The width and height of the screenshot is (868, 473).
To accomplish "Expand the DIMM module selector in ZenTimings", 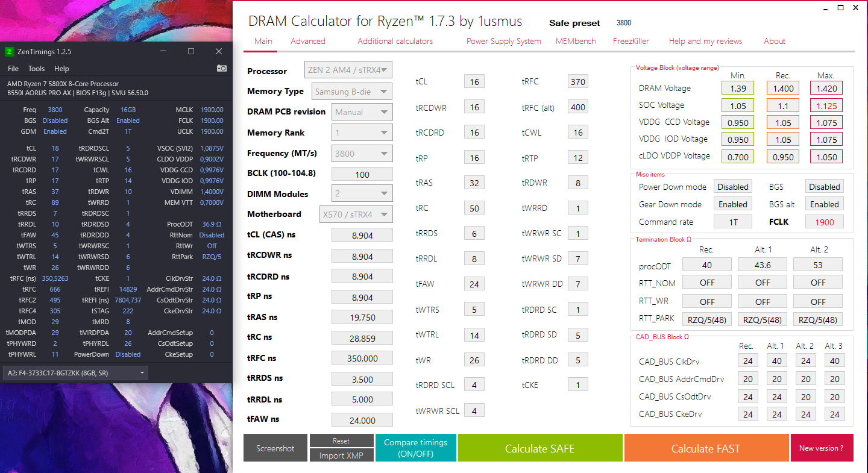I will [x=75, y=373].
